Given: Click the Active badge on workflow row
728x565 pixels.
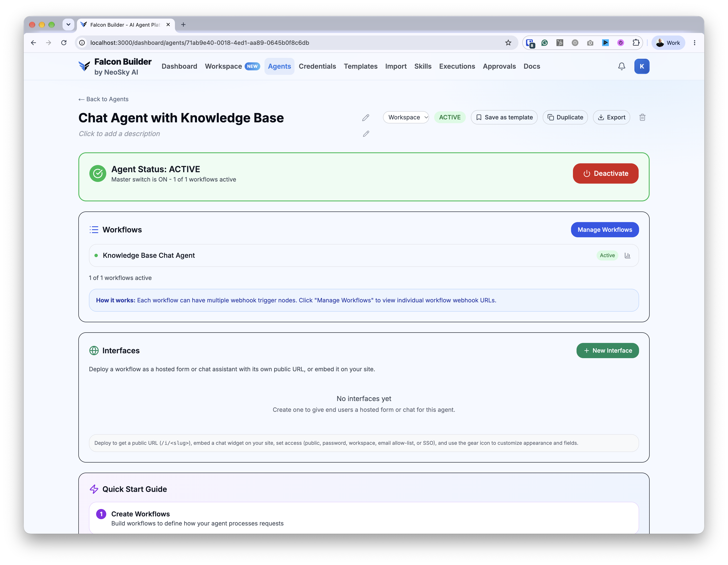Looking at the screenshot, I should point(607,255).
